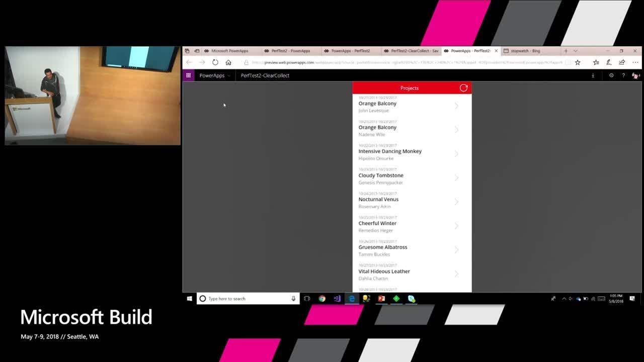The height and width of the screenshot is (362, 644).
Task: Select the Cloudy Tombstone project title
Action: pyautogui.click(x=381, y=175)
